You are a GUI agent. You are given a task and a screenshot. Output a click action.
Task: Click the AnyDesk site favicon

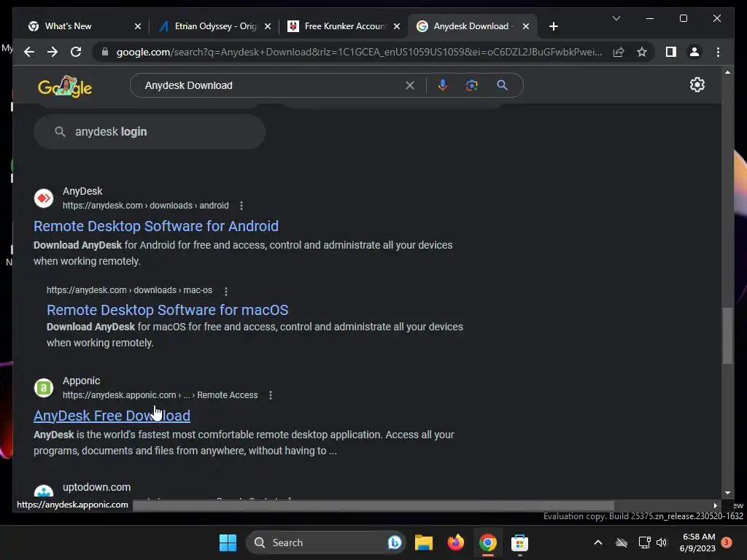(44, 198)
